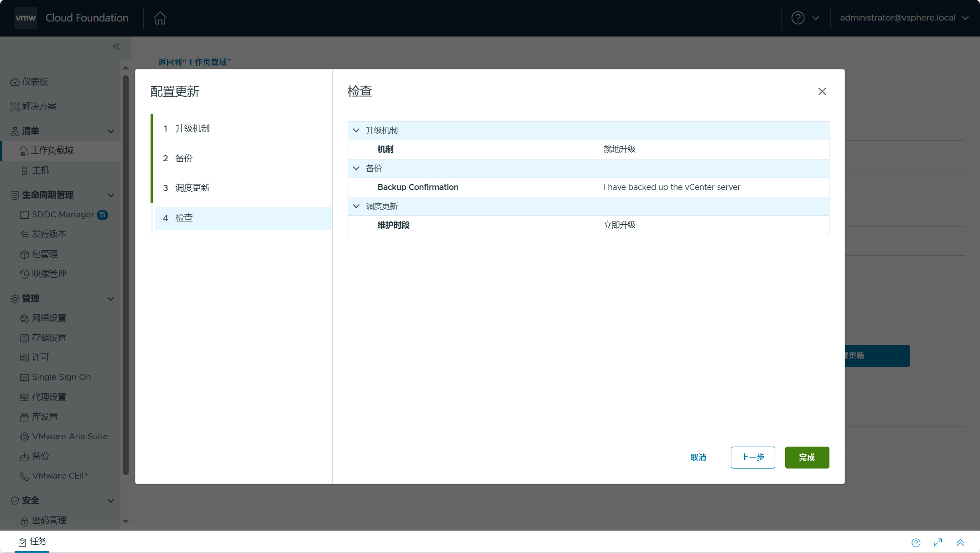Click the 维护时段 label
980x553 pixels.
click(x=393, y=225)
